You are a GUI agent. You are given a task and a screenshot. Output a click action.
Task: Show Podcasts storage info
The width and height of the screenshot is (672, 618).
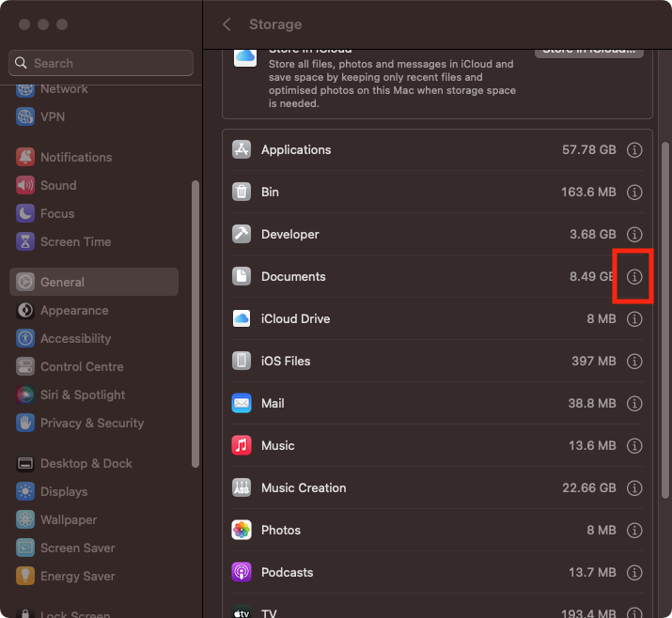[634, 573]
